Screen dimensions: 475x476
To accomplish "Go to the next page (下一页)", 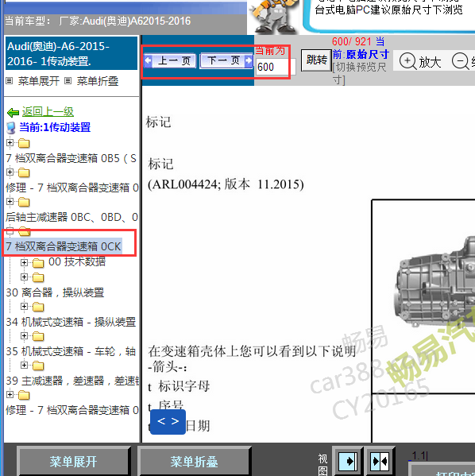I will (x=226, y=60).
